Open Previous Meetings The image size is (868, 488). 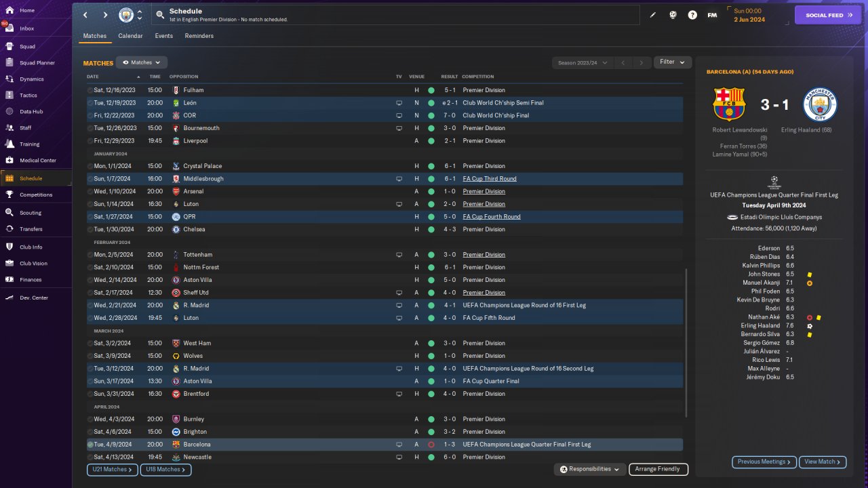(764, 462)
